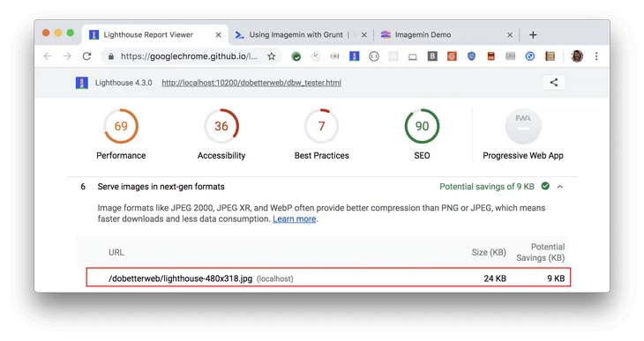Click the URL column header
644x341 pixels.
pos(116,252)
